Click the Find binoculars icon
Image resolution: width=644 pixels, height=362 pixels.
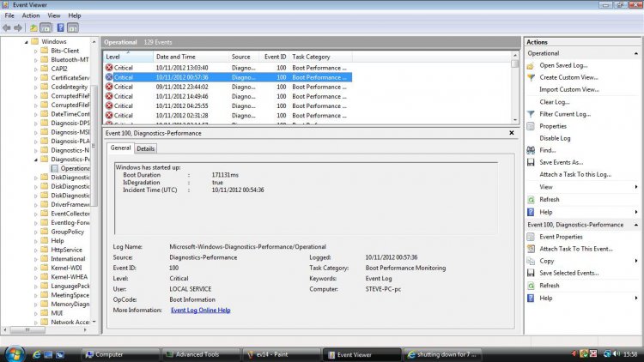532,150
